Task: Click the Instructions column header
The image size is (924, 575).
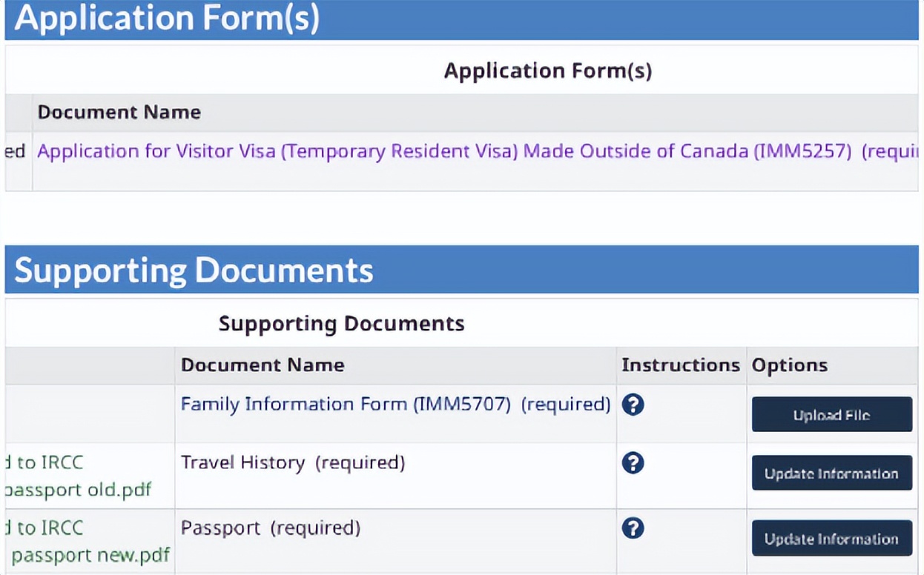Action: point(680,365)
